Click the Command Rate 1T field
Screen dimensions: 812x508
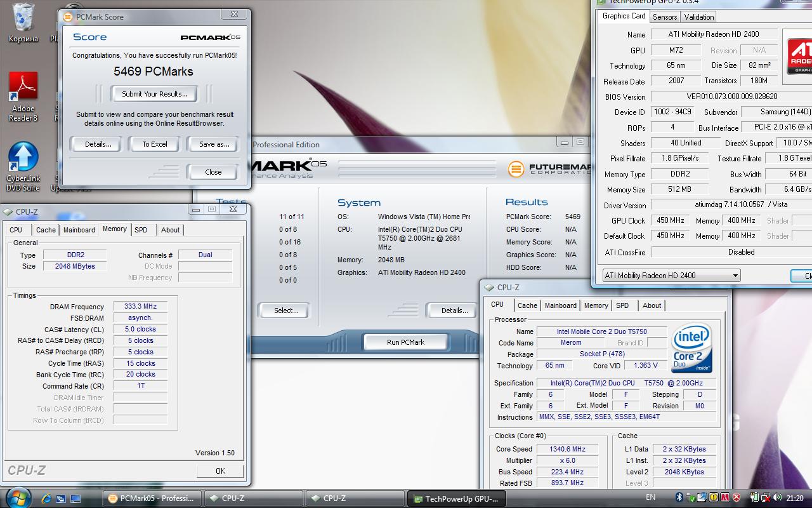pyautogui.click(x=140, y=385)
